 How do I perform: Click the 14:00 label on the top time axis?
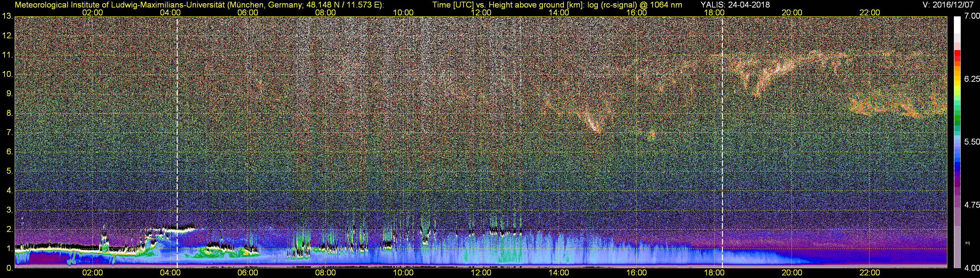559,12
